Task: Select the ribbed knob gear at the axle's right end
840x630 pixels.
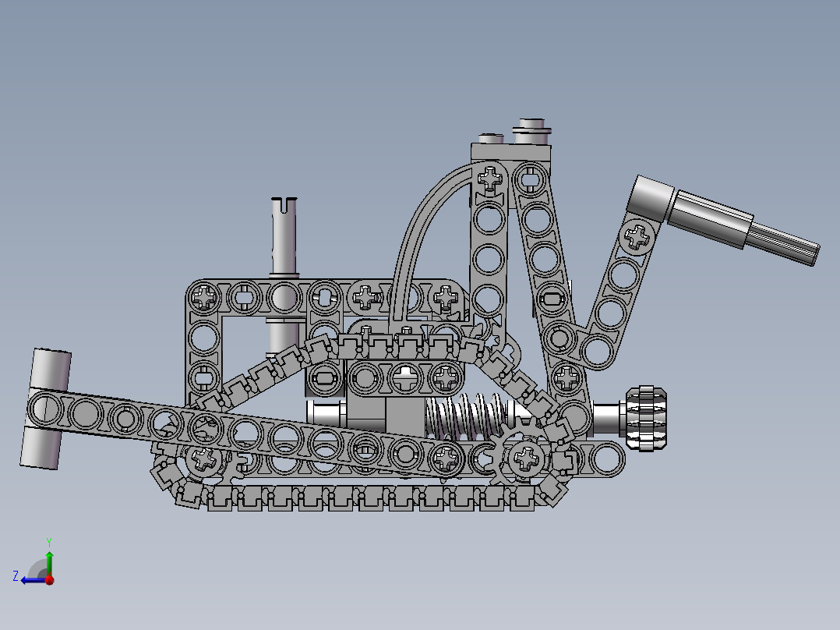Action: coord(646,418)
